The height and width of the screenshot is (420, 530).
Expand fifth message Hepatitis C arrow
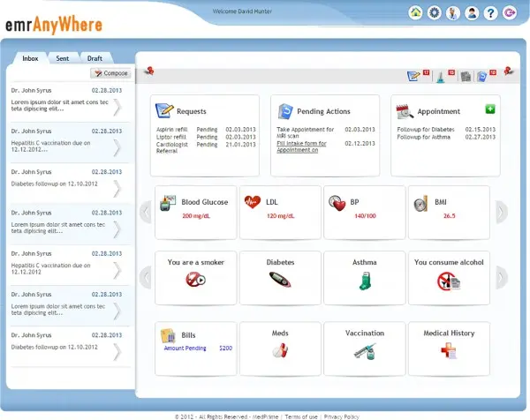[x=117, y=270]
